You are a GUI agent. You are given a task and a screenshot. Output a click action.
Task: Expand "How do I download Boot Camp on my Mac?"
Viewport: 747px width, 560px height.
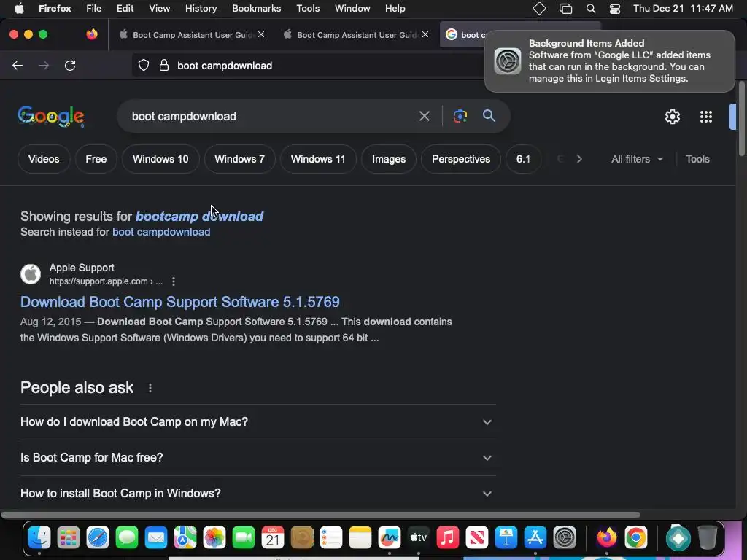click(258, 422)
